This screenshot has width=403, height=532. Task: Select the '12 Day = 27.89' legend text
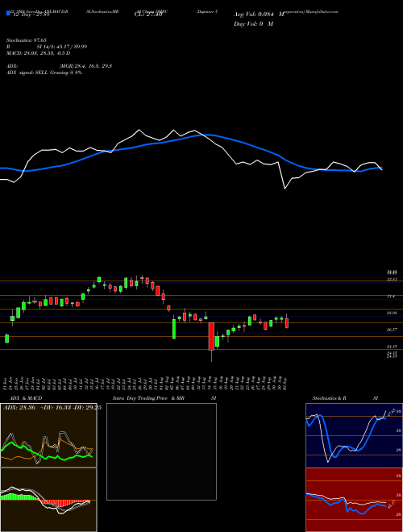click(x=31, y=15)
